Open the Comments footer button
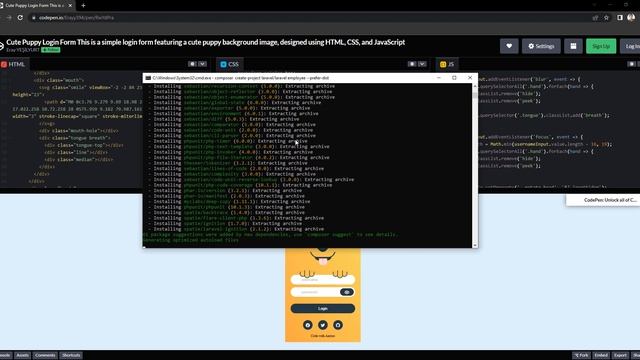This screenshot has width=640, height=360. [45, 356]
